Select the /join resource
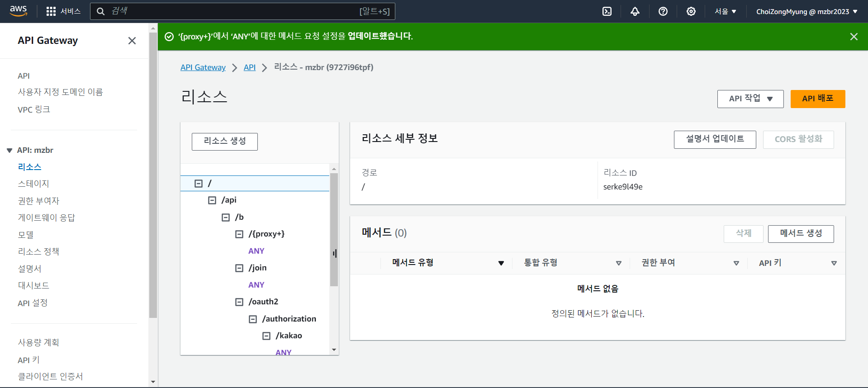Screen dimensions: 868x388 pyautogui.click(x=257, y=268)
